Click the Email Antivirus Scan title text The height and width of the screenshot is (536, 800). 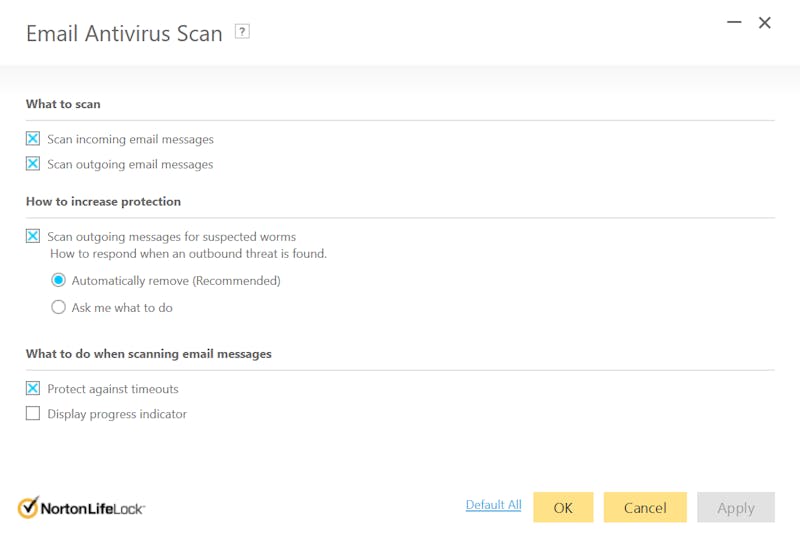pyautogui.click(x=124, y=34)
